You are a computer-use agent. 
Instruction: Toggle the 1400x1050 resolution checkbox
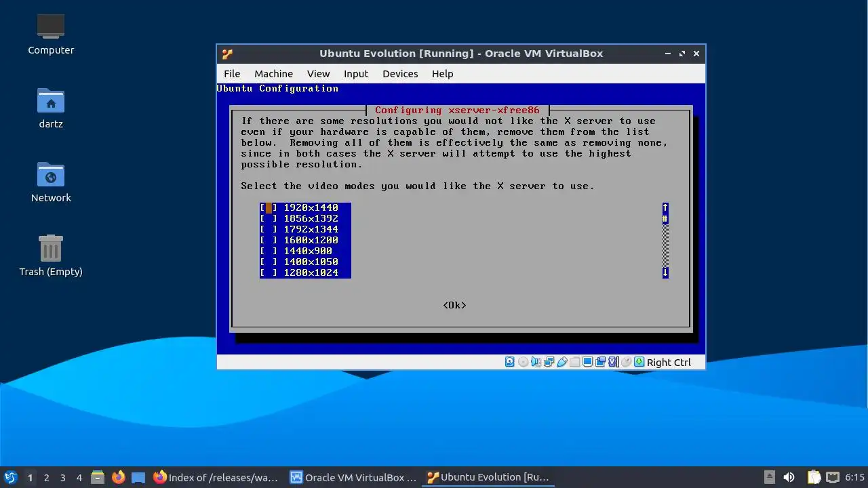tap(269, 262)
